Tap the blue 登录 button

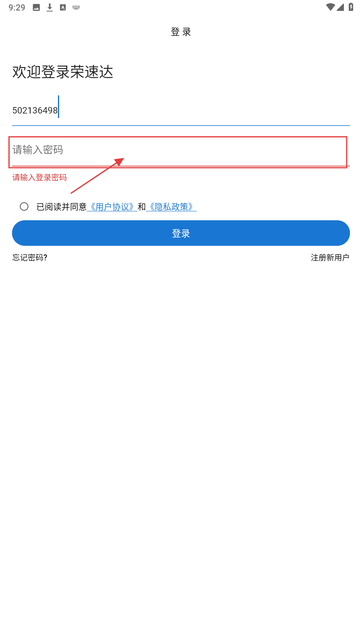pos(181,233)
